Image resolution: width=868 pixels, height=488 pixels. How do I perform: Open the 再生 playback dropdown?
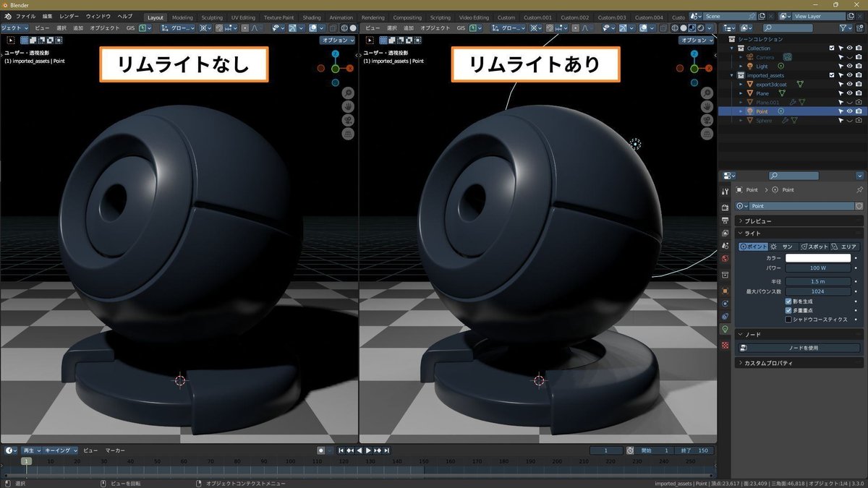pos(31,450)
